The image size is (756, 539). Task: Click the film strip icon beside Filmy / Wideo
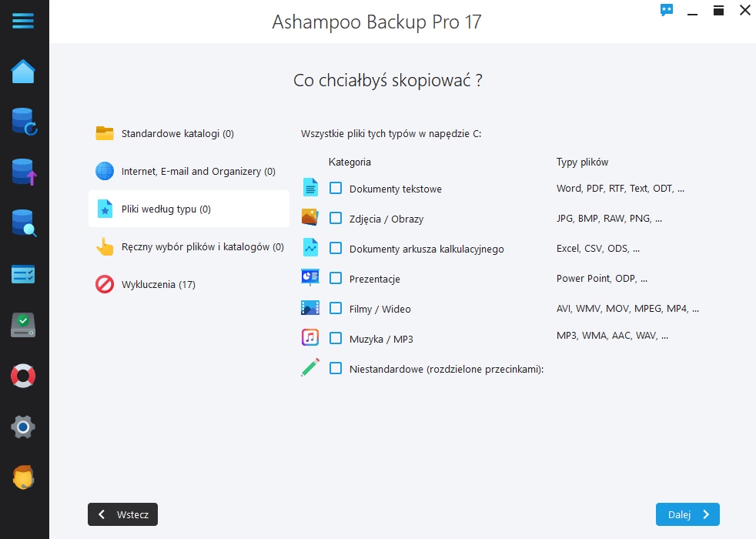[310, 307]
